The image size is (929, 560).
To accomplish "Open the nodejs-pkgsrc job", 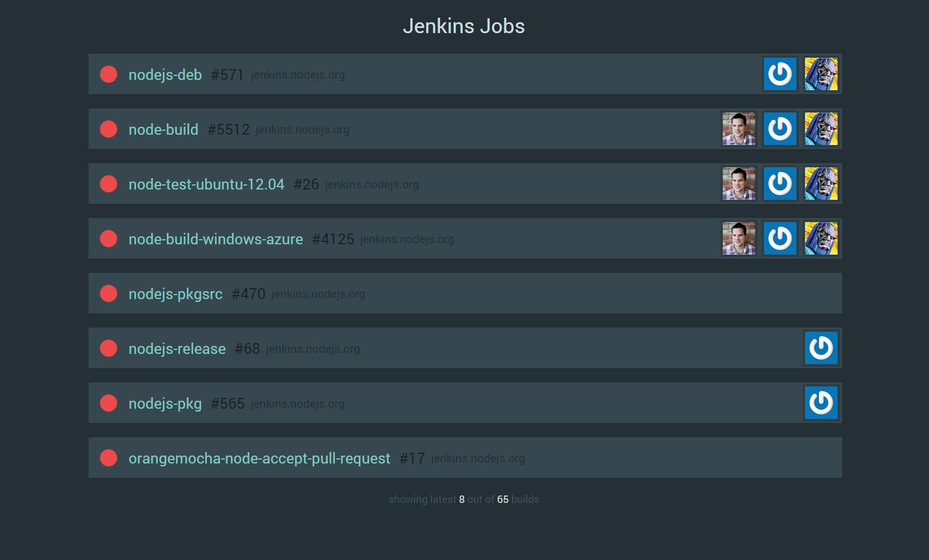I will (175, 293).
